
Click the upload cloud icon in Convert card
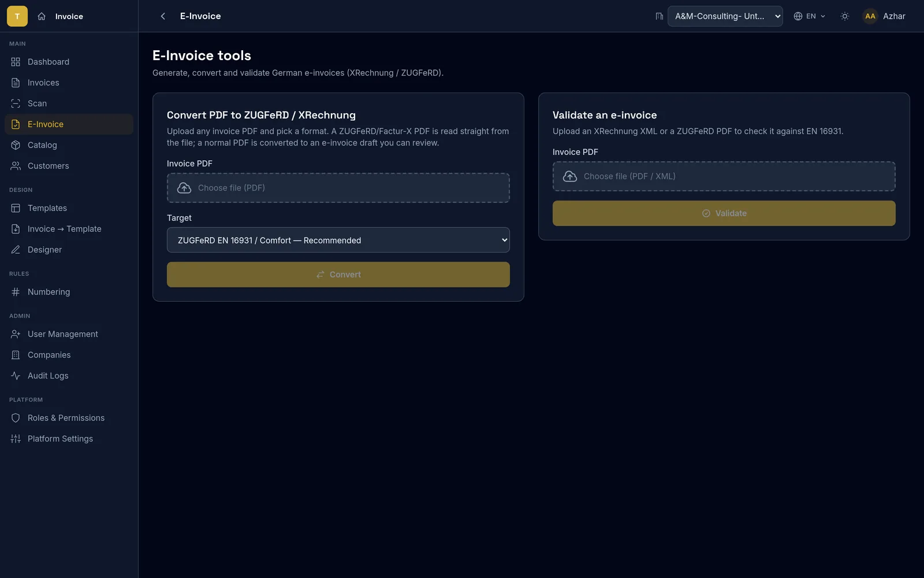184,188
